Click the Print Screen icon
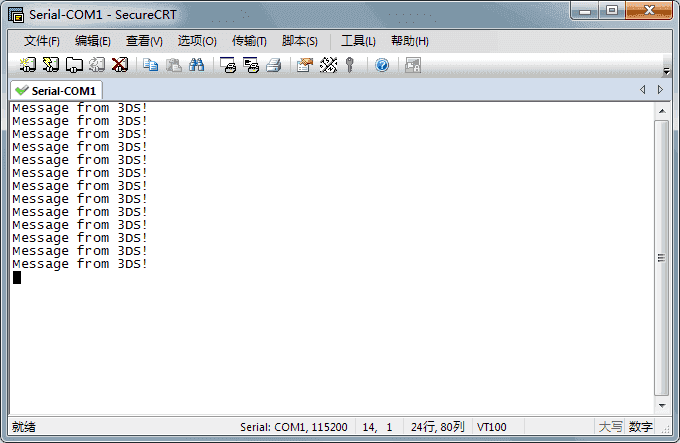The height and width of the screenshot is (443, 680). click(x=228, y=65)
